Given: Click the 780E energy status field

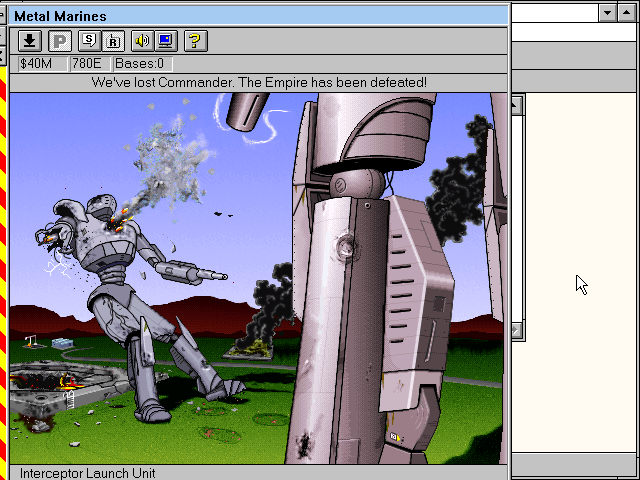Looking at the screenshot, I should 90,64.
